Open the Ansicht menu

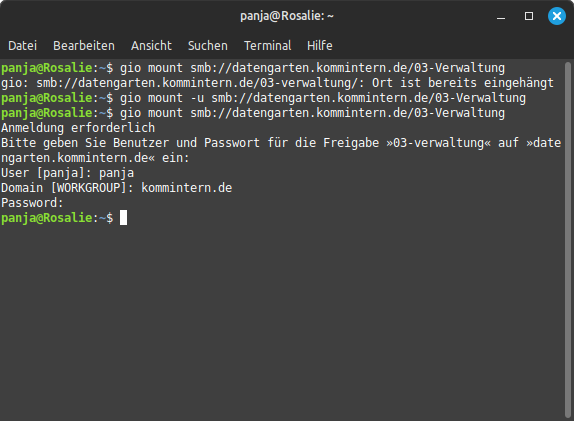click(151, 46)
